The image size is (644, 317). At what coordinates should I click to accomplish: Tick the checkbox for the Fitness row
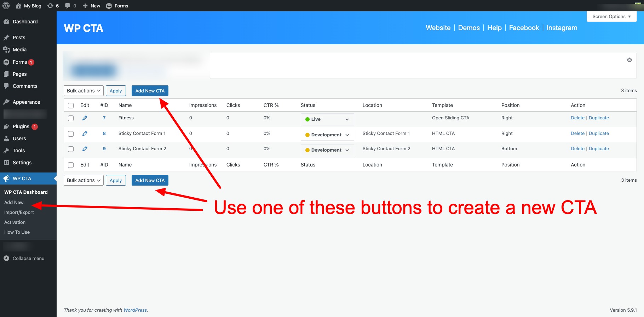pos(71,118)
